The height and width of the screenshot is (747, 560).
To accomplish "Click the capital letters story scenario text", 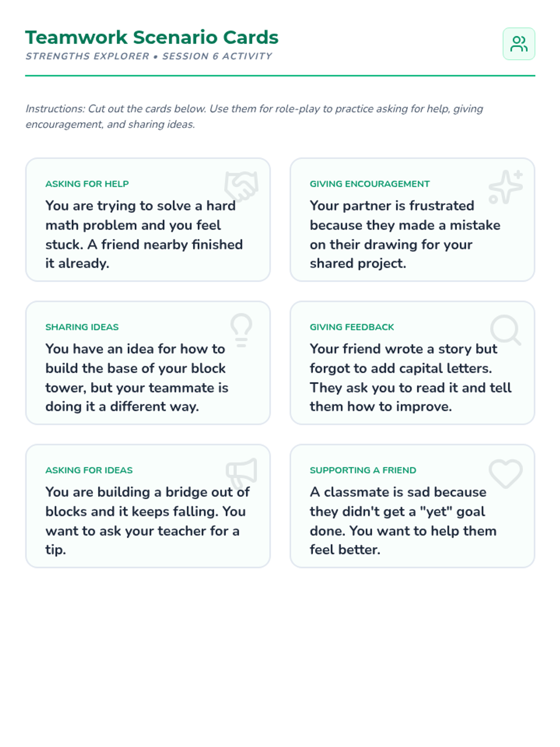I will 411,378.
